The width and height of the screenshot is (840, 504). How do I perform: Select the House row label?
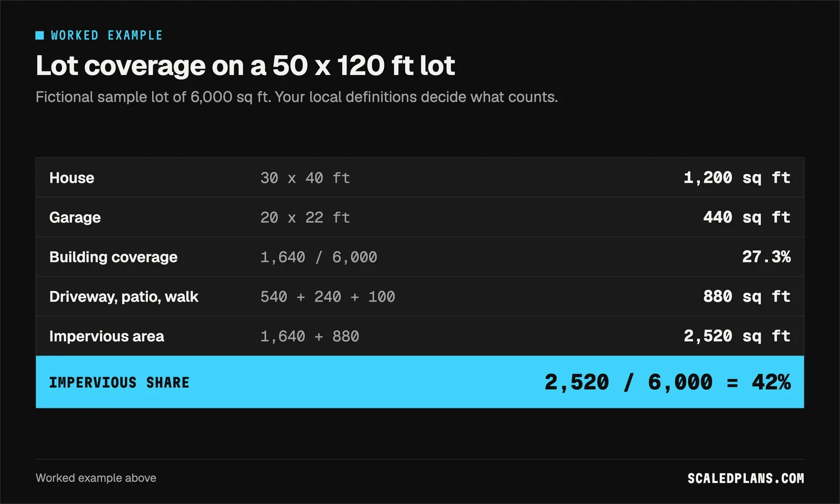(72, 178)
